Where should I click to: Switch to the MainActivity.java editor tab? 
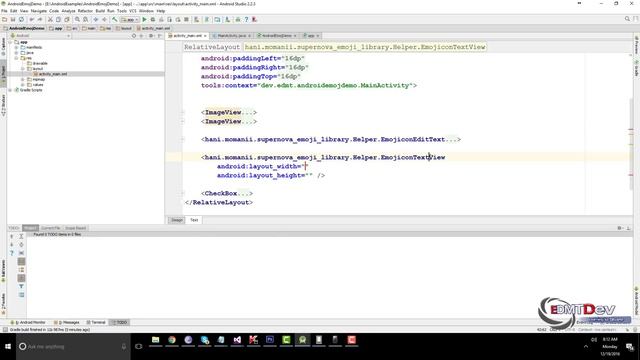point(231,36)
